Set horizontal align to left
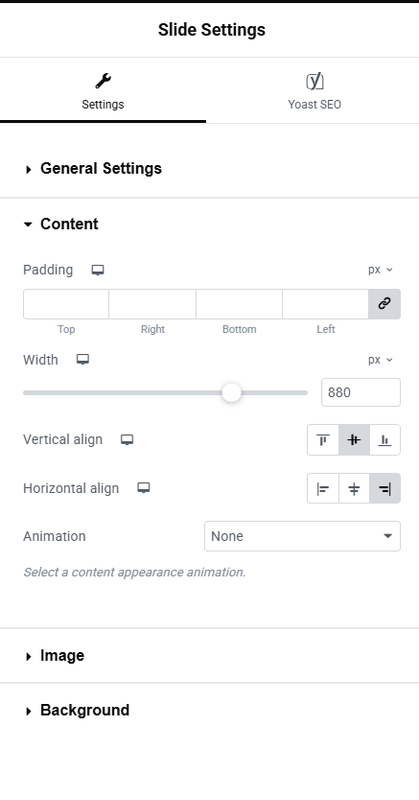This screenshot has width=419, height=800. [x=323, y=489]
